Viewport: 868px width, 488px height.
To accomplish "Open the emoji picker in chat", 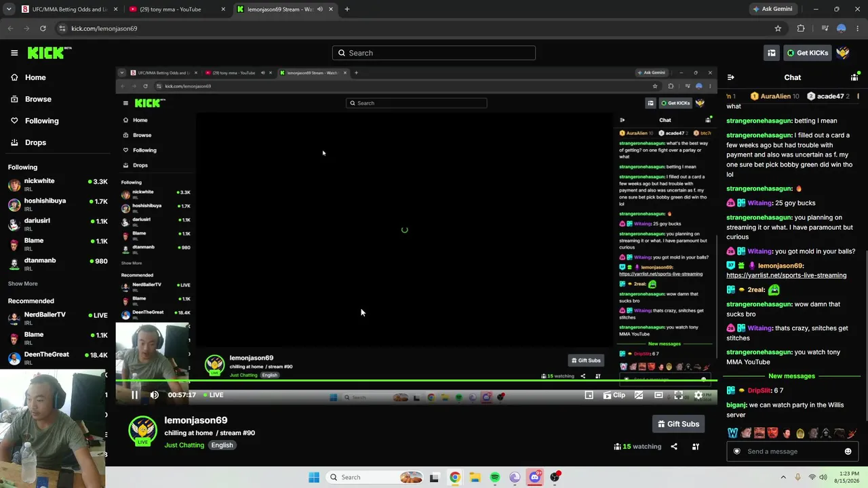I will pyautogui.click(x=848, y=451).
